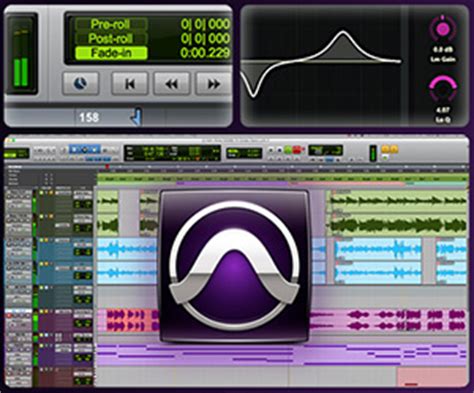Screen dimensions: 474x393
Task: Click the red record-enable button on pink track
Action: point(9,315)
